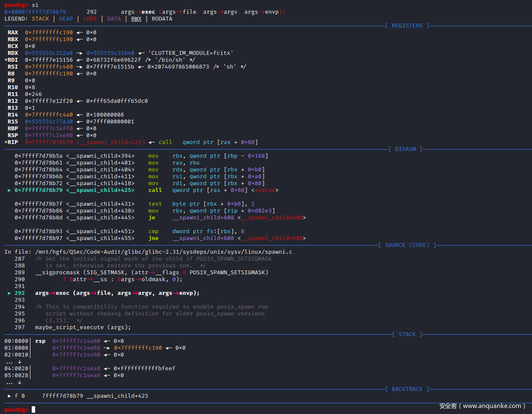Focus the pwndbg prompt cursor at the bottom
The image size is (532, 414).
(x=33, y=410)
